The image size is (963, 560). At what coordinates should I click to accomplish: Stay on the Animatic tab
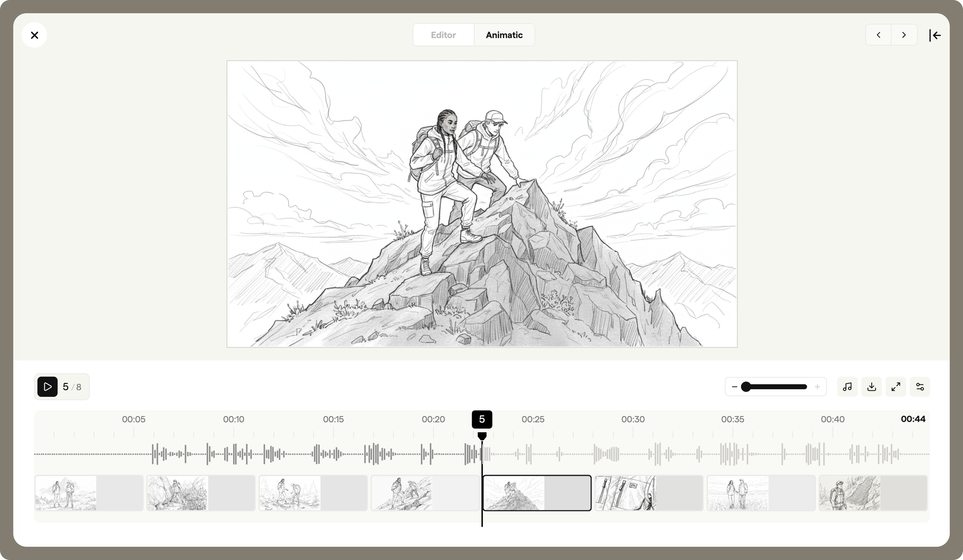504,35
